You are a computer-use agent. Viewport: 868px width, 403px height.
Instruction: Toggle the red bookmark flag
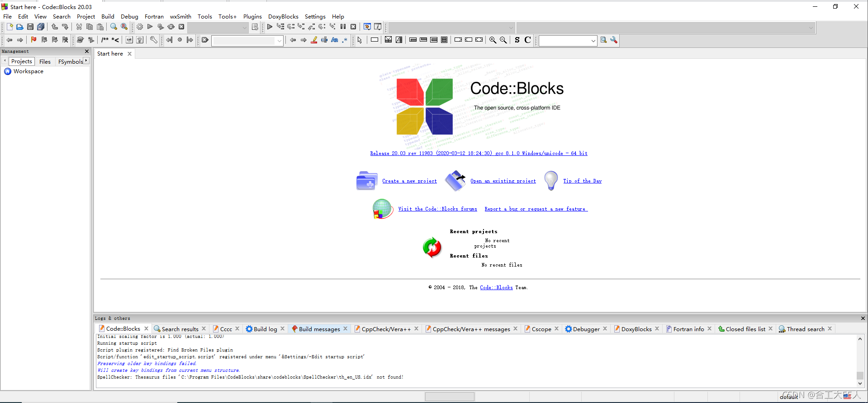coord(33,40)
